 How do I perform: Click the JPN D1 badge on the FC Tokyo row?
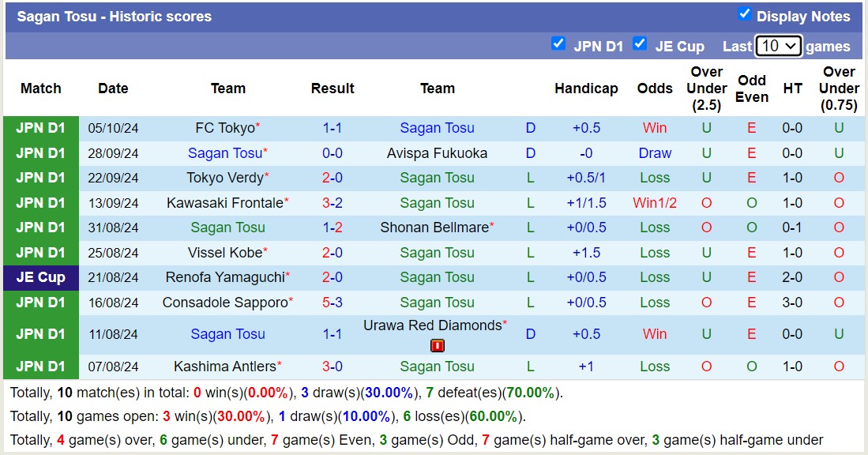[x=40, y=128]
